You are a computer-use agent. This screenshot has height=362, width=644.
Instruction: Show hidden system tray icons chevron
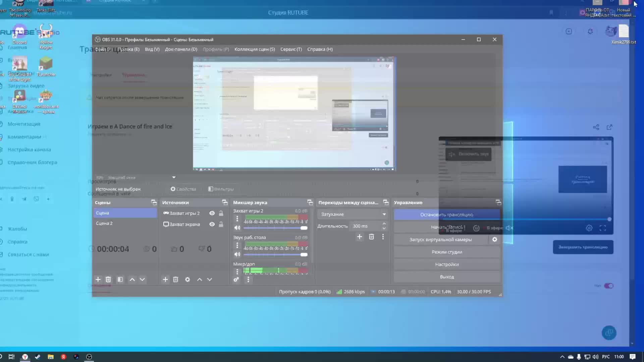point(562,357)
